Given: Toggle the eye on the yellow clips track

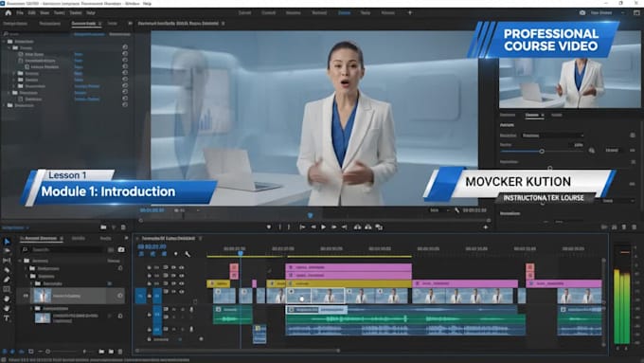Looking at the screenshot, I should pos(181,283).
